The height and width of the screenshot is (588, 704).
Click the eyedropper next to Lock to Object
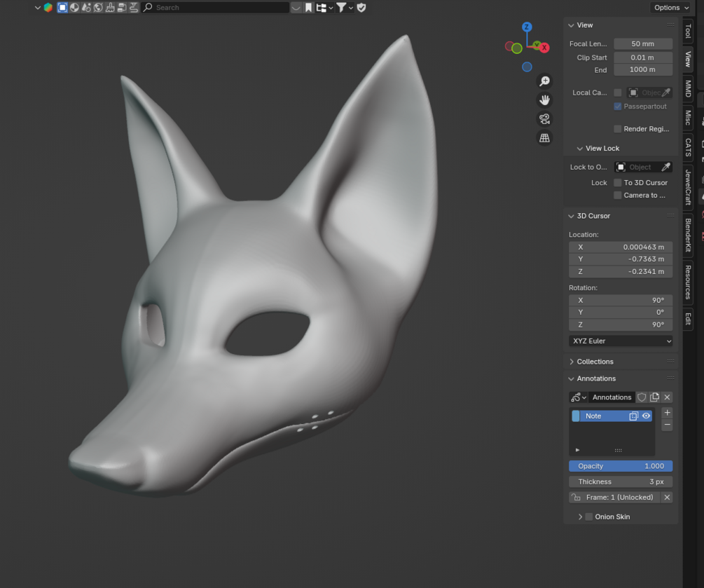pos(666,167)
